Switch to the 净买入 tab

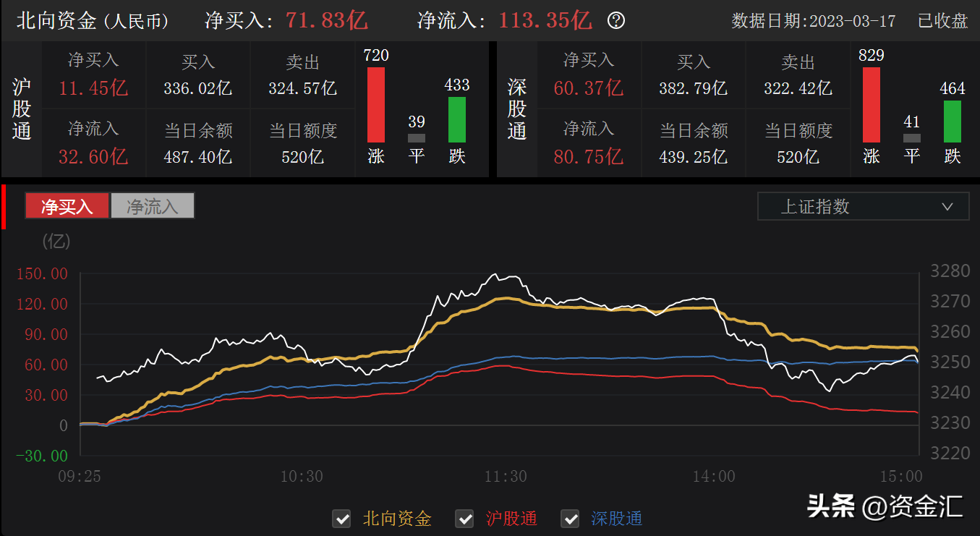(x=67, y=206)
